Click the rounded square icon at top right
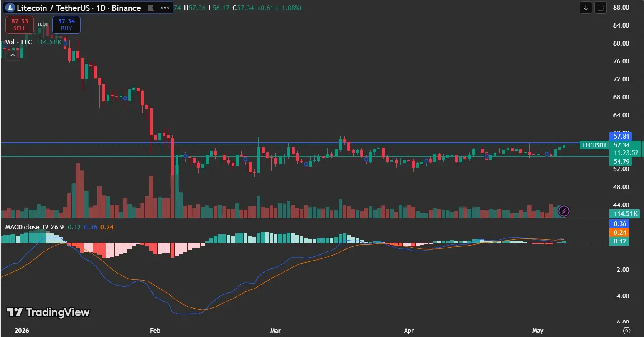644x337 pixels. (x=601, y=8)
